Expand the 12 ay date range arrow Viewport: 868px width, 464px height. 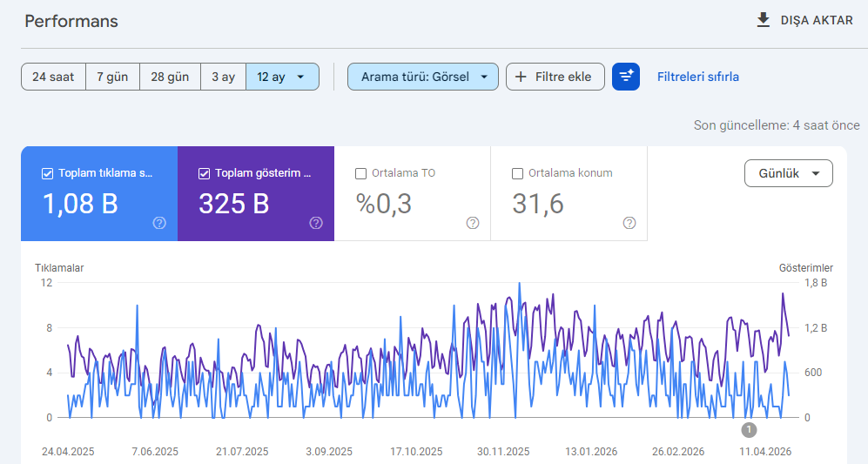point(300,77)
